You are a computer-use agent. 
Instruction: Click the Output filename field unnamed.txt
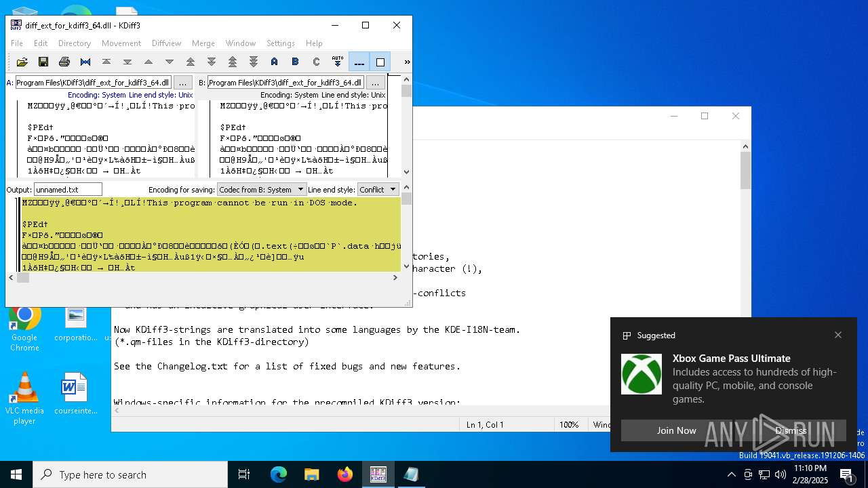pos(68,190)
